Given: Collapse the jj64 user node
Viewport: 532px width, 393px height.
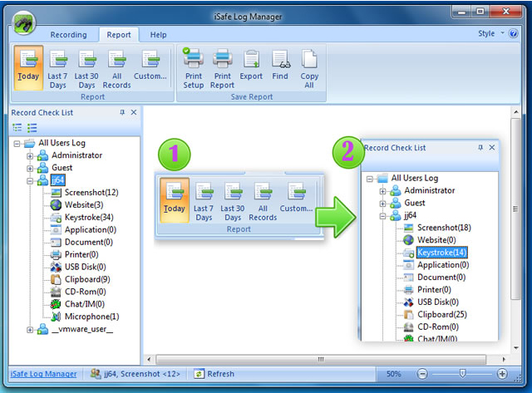Looking at the screenshot, I should point(31,180).
